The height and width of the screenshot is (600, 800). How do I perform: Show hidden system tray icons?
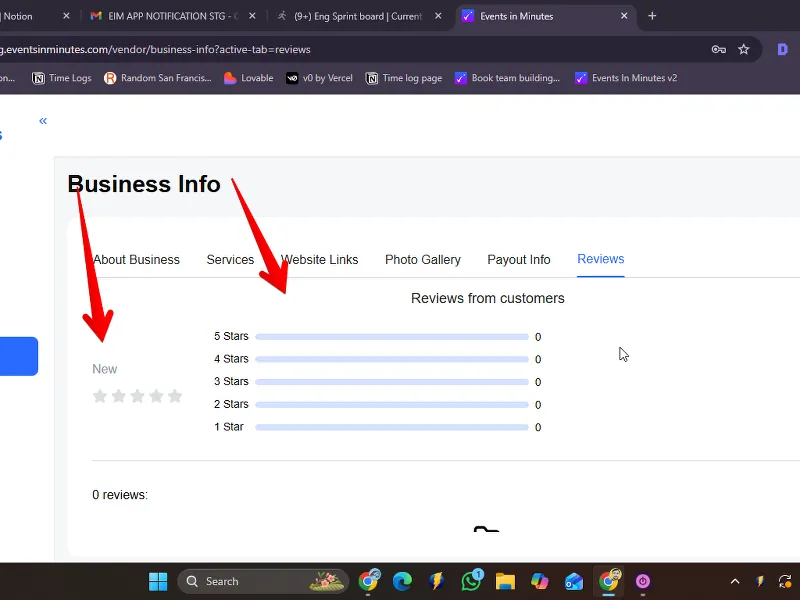[735, 581]
